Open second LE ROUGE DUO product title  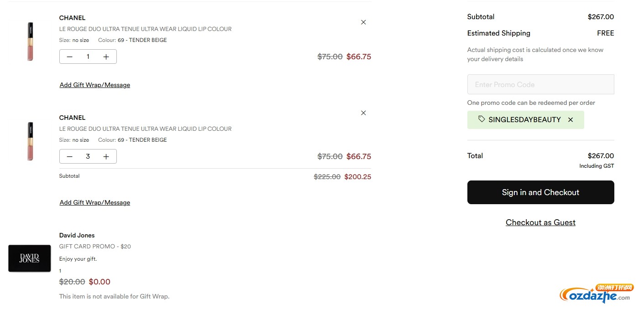[x=145, y=129]
